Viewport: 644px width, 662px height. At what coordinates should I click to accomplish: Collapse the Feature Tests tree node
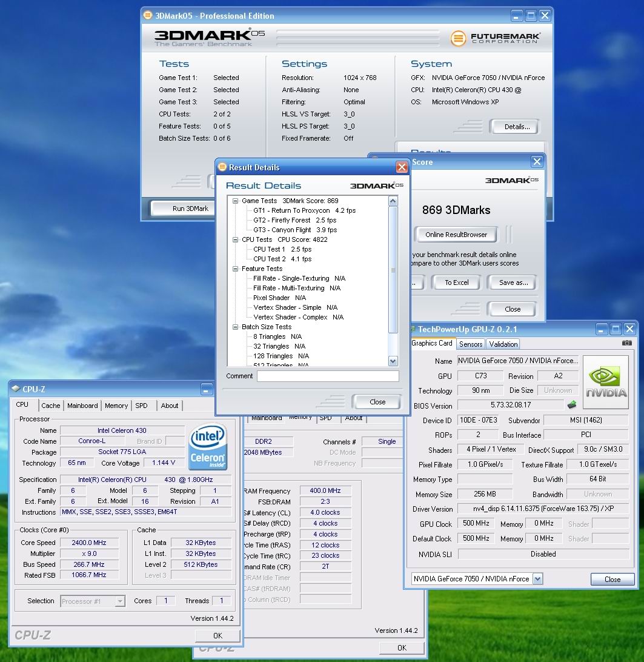(x=236, y=269)
